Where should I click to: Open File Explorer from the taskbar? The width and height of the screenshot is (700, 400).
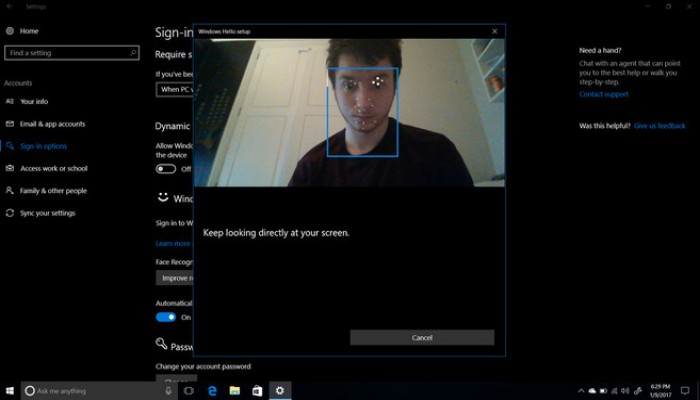pos(235,391)
